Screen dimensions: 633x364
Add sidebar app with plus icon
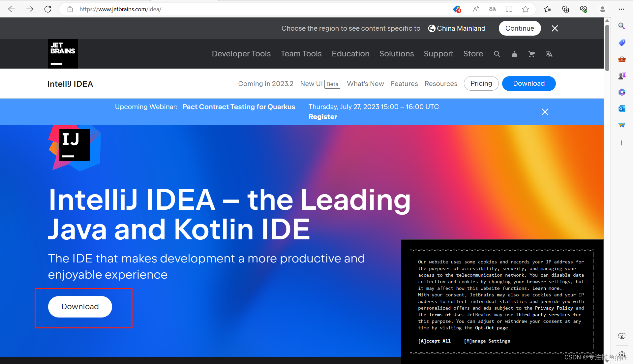coord(622,143)
